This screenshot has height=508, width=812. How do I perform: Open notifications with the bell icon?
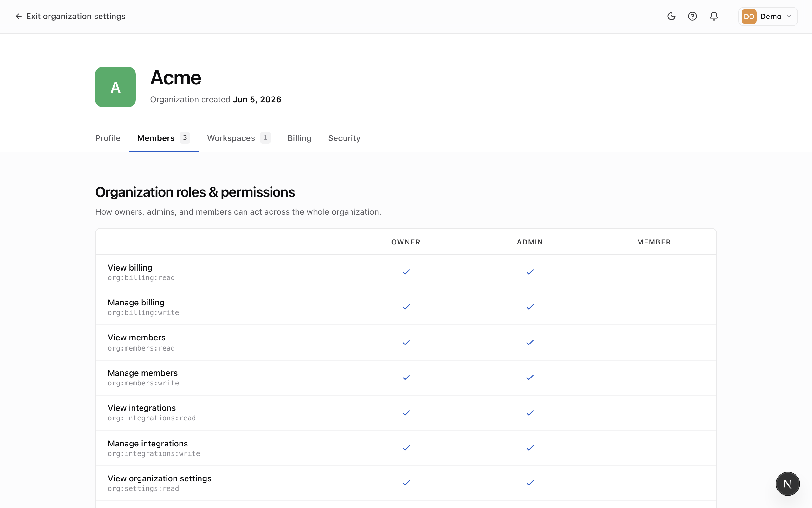point(714,16)
